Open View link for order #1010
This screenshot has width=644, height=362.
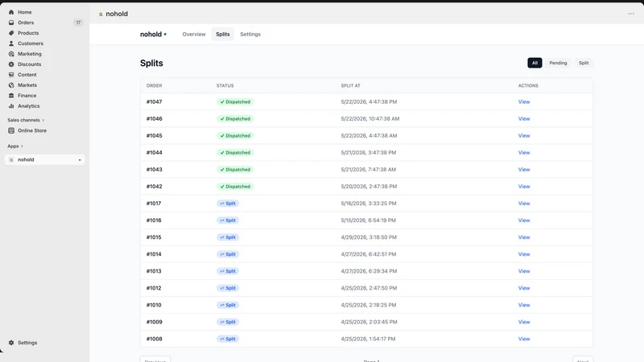tap(524, 305)
